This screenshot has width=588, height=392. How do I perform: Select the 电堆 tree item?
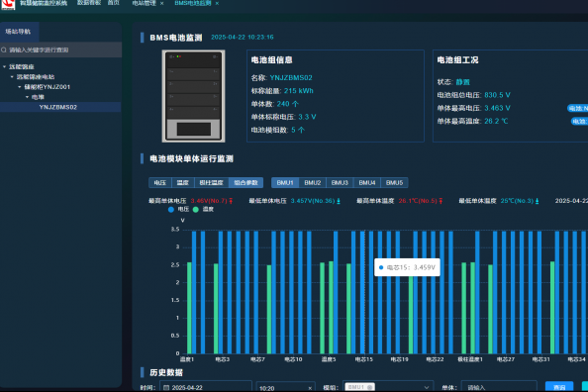tap(38, 97)
